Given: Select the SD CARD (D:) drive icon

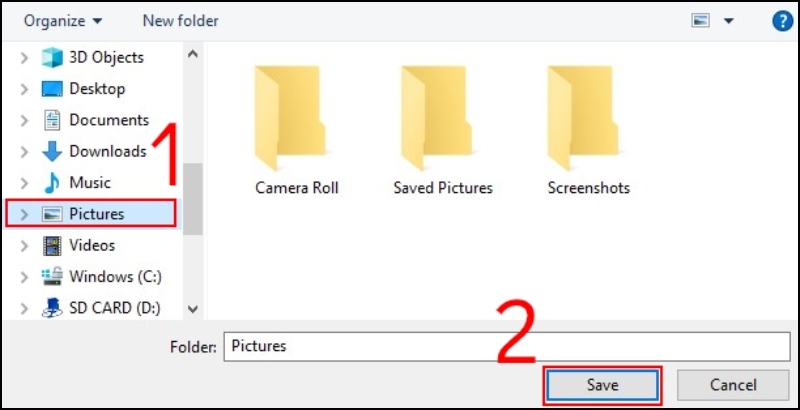Looking at the screenshot, I should pyautogui.click(x=52, y=308).
